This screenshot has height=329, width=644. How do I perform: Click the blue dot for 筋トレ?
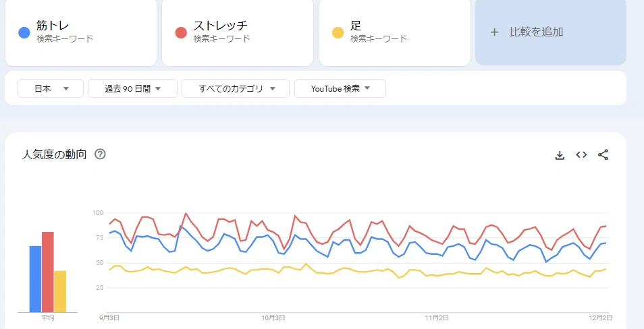[24, 32]
